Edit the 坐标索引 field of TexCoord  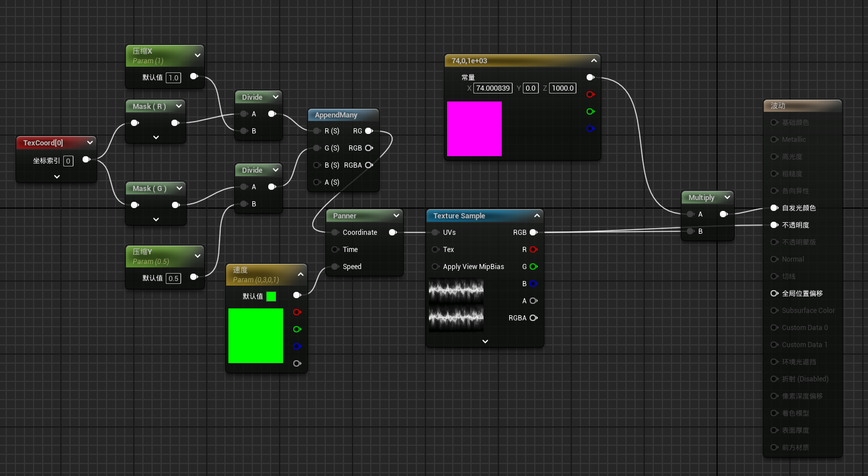68,161
